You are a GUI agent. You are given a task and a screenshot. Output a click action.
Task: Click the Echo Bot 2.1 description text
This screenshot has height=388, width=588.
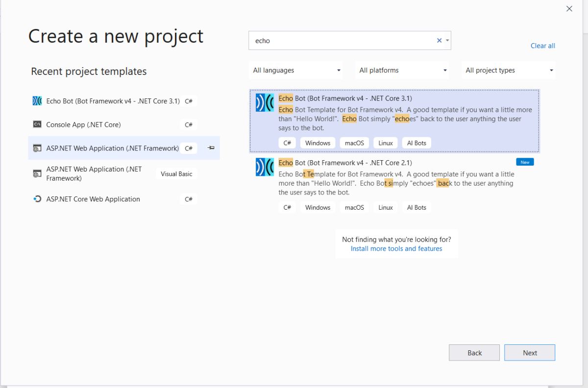click(396, 183)
